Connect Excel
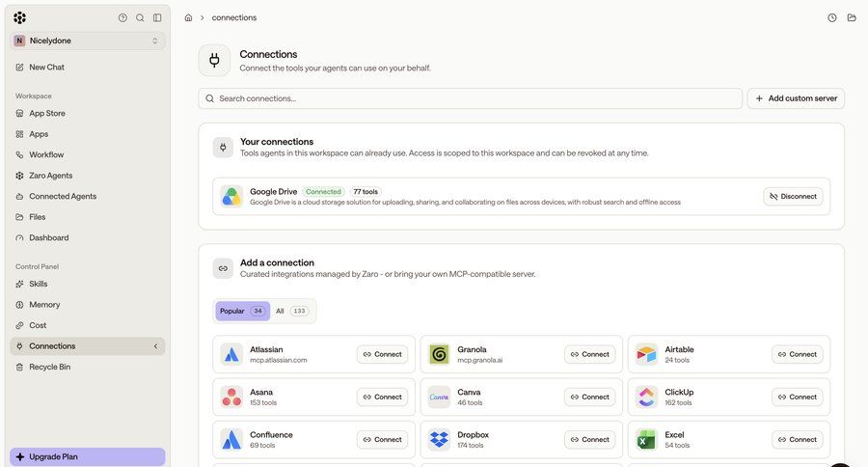Viewport: 868px width, 467px height. pyautogui.click(x=798, y=439)
